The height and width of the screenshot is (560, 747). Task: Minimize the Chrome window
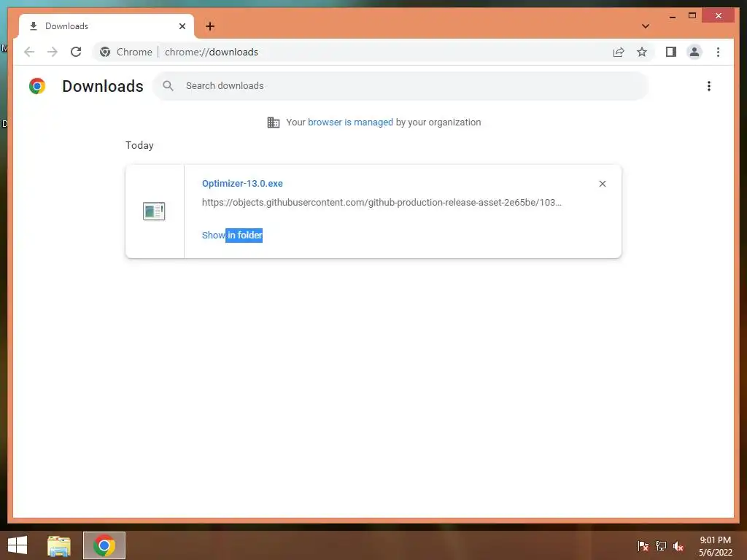(672, 16)
